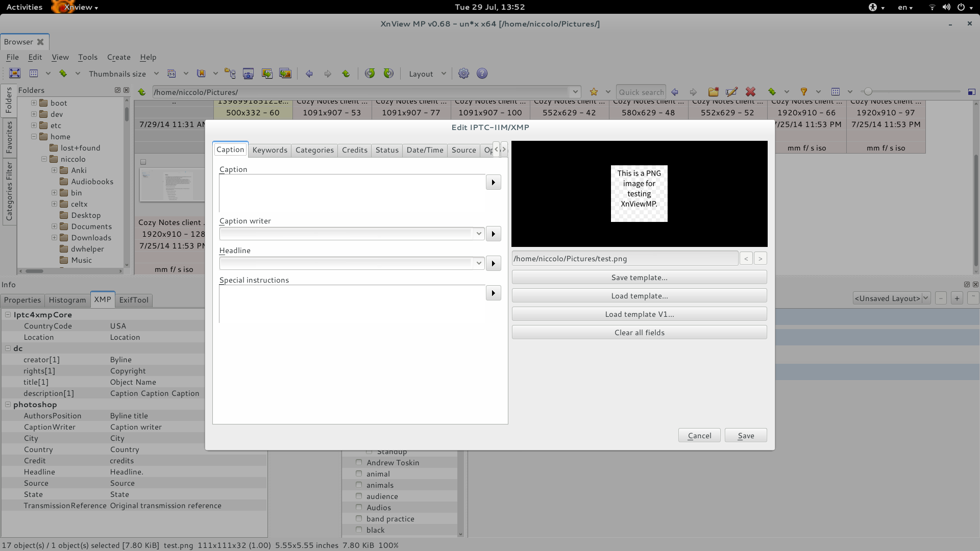Open the Tools menu
The width and height of the screenshot is (980, 551).
coord(87,57)
